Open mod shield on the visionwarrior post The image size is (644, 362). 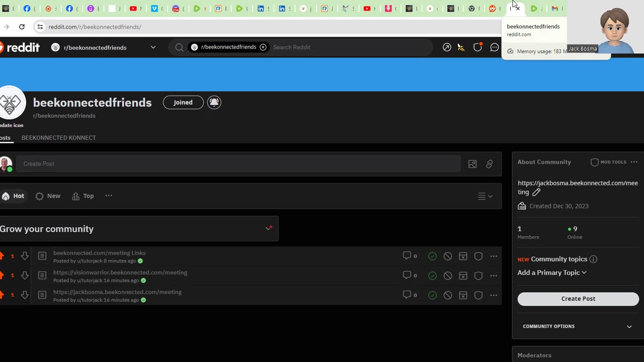[478, 276]
